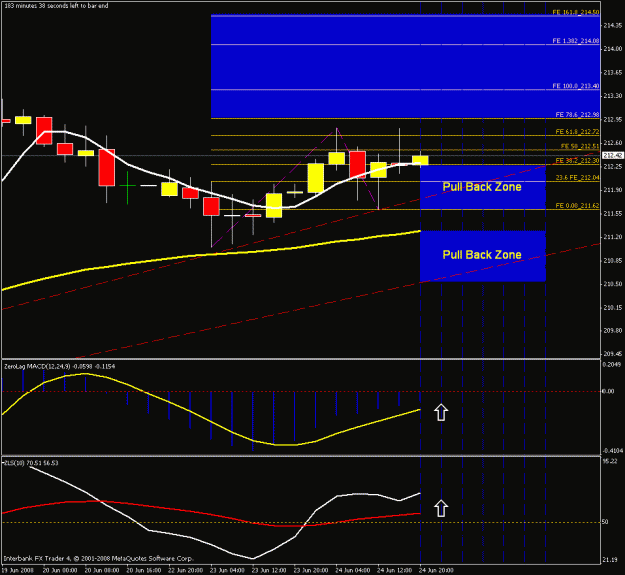Click the 21.19 ZLS scale value
Screen dimensions: 625x575
[610, 560]
